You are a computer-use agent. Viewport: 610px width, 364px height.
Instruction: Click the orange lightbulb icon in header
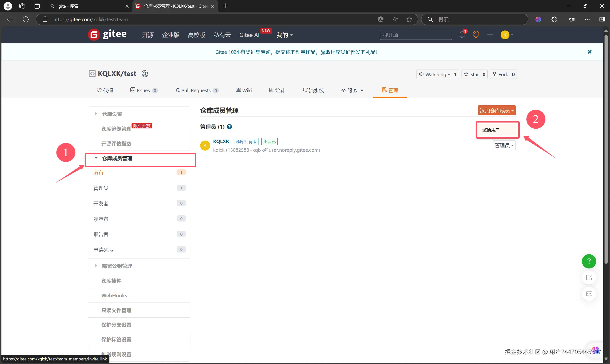point(476,35)
